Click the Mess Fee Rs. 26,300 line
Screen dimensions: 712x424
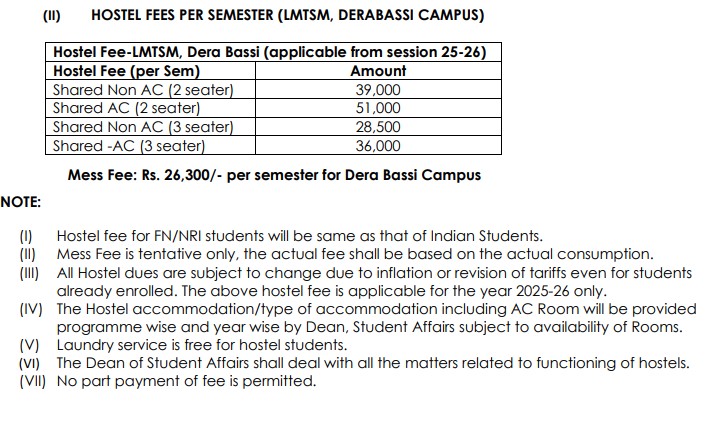(x=274, y=175)
